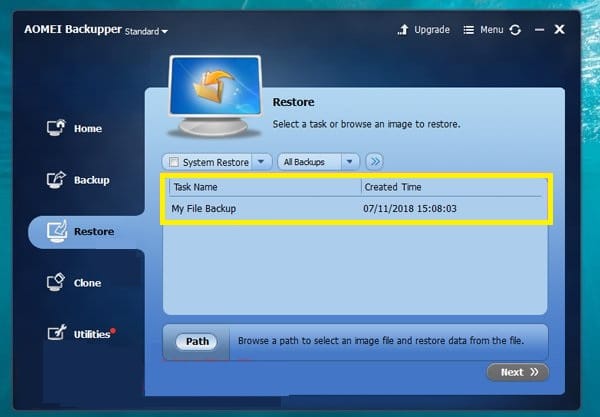Click the Next button
This screenshot has height=417, width=600.
tap(518, 372)
